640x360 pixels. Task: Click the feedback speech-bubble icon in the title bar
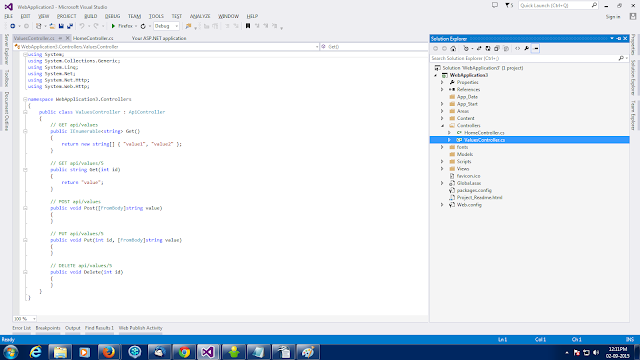pos(495,5)
